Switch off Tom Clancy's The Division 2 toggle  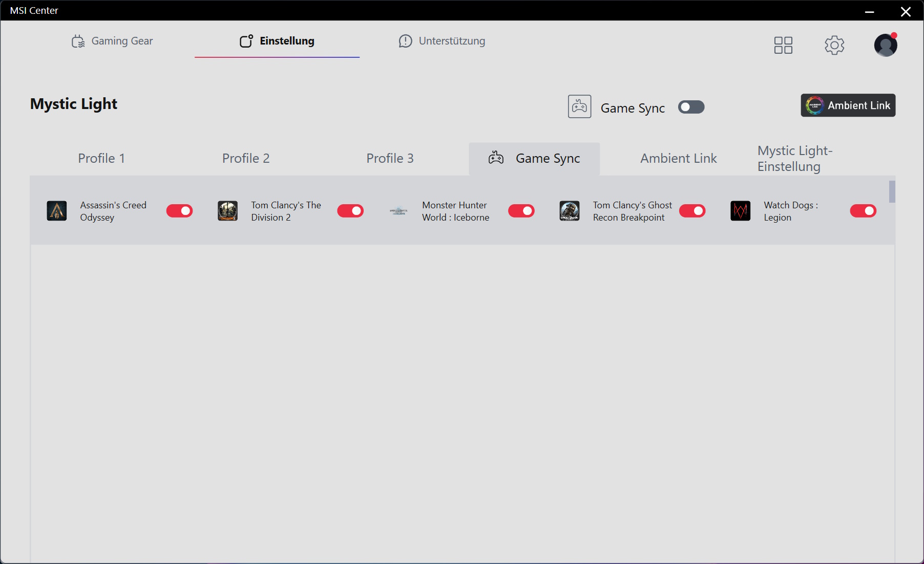pos(350,211)
